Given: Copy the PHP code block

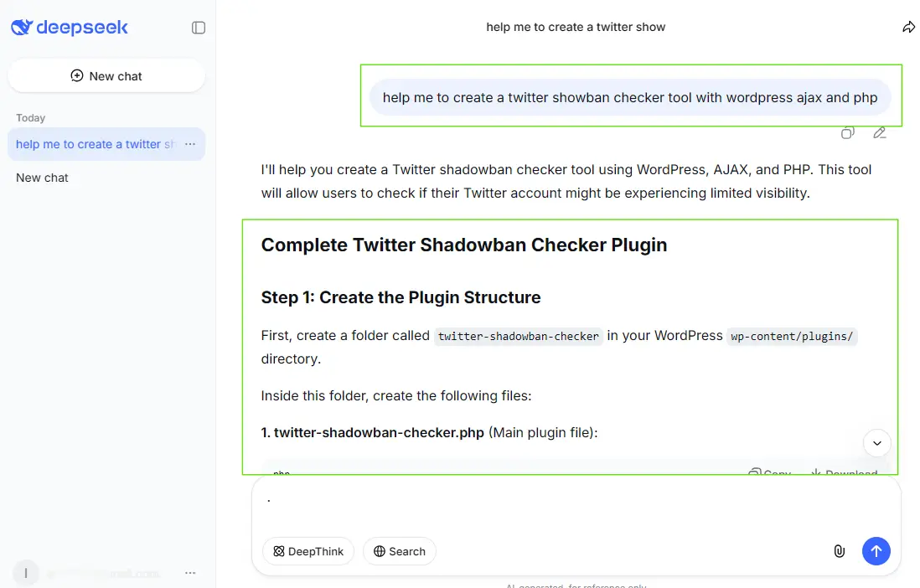Looking at the screenshot, I should point(770,473).
